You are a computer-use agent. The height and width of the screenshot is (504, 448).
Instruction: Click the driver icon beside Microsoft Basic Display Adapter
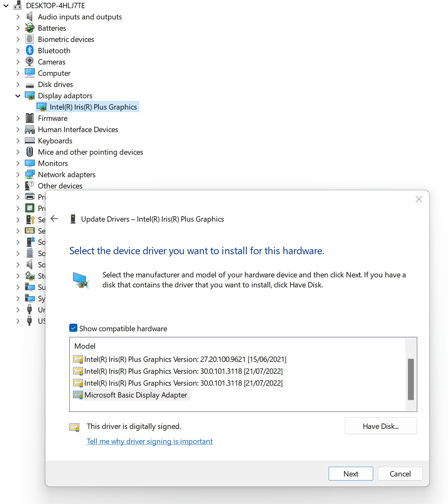tap(78, 395)
